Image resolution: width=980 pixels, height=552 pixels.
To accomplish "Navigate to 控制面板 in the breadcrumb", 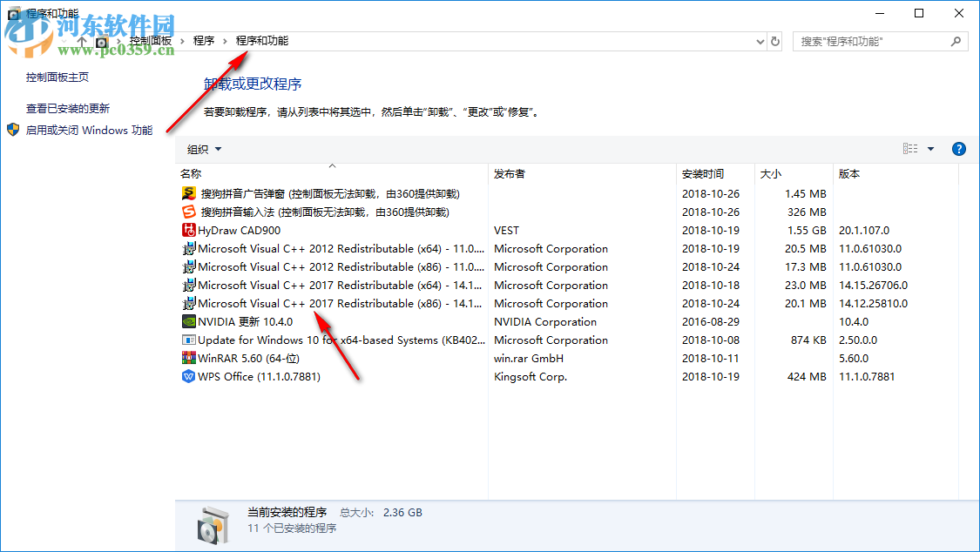I will (x=150, y=40).
